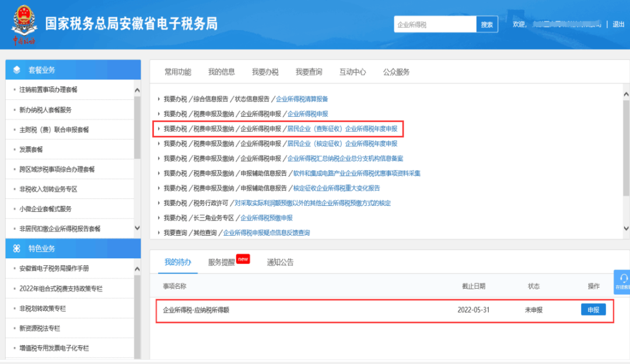
Task: Click the 事项名称 column header
Action: [x=174, y=286]
